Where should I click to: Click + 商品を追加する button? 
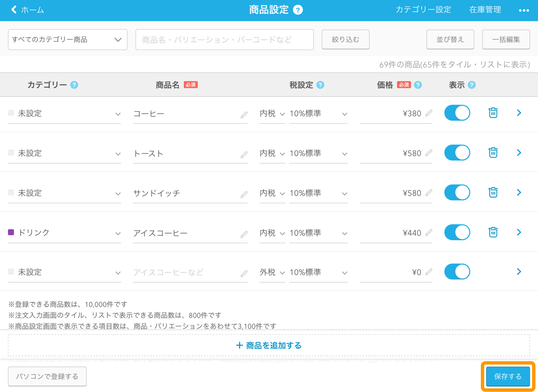pyautogui.click(x=269, y=346)
